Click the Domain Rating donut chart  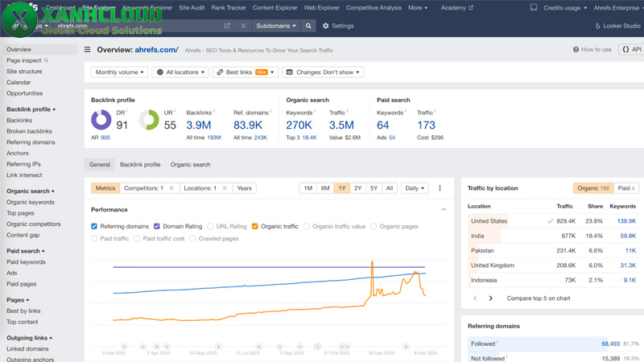(101, 120)
